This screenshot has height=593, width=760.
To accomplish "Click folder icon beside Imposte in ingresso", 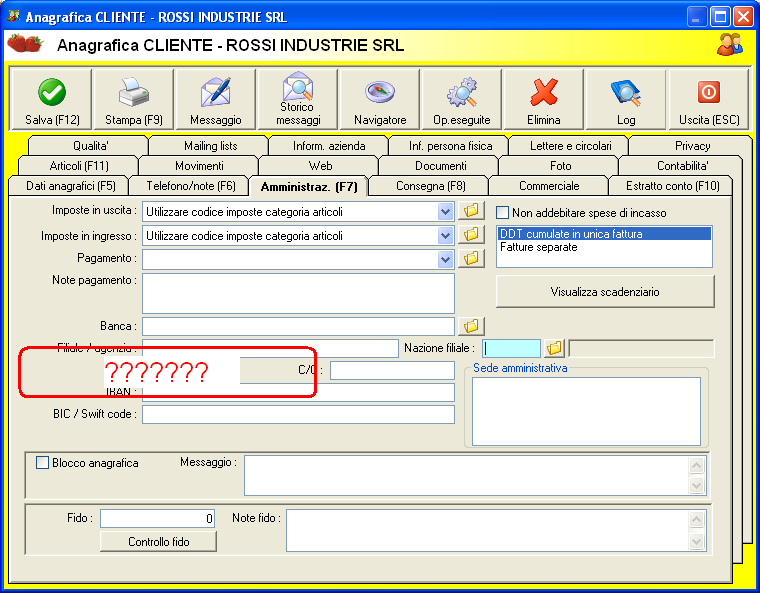I will [471, 235].
